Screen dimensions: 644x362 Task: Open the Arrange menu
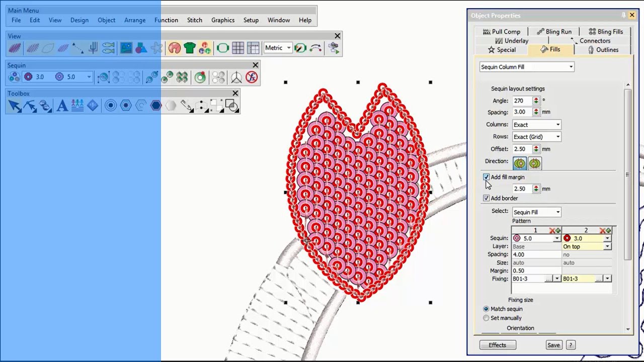click(x=135, y=20)
